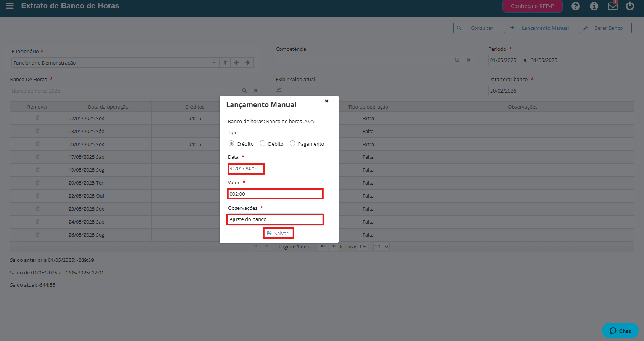Open the Chat widget
This screenshot has height=341, width=644.
(x=620, y=331)
